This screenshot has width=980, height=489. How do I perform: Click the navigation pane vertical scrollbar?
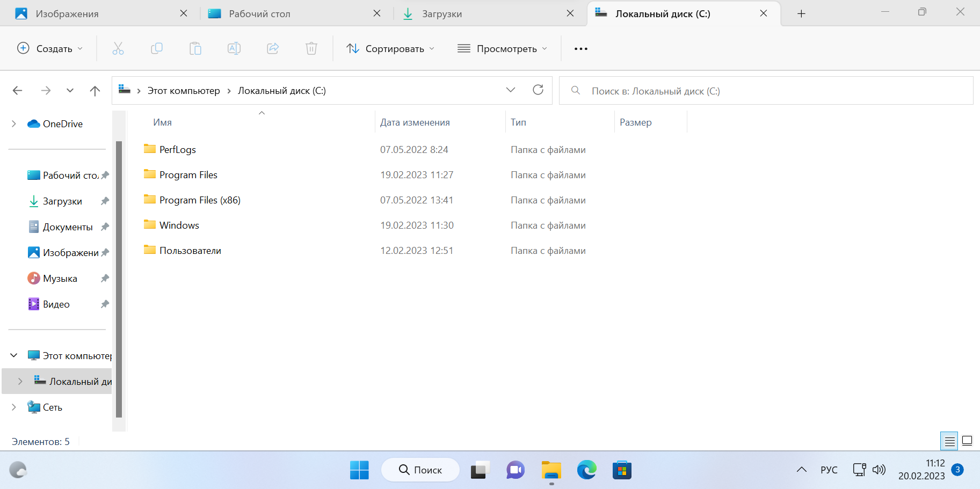tap(119, 279)
